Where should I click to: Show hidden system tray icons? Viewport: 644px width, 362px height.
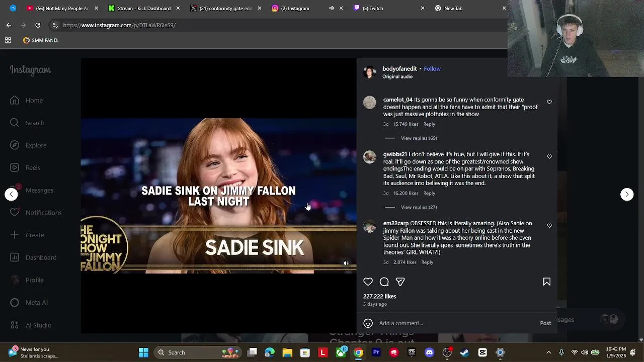[548, 352]
